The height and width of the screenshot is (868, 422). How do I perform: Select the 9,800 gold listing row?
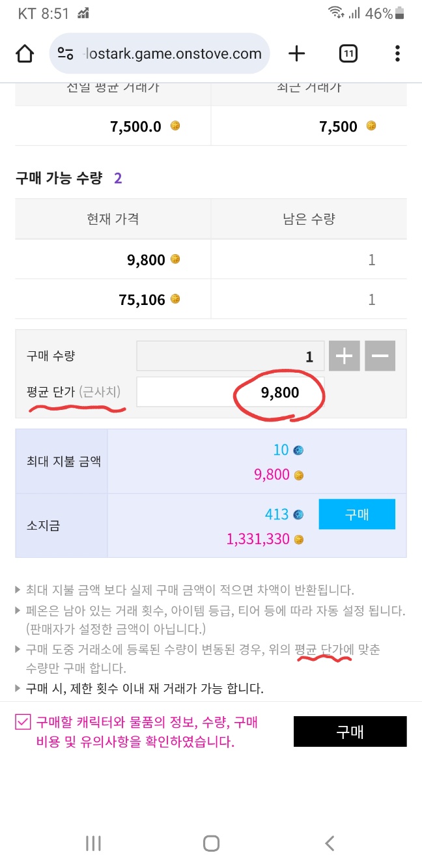tap(211, 260)
